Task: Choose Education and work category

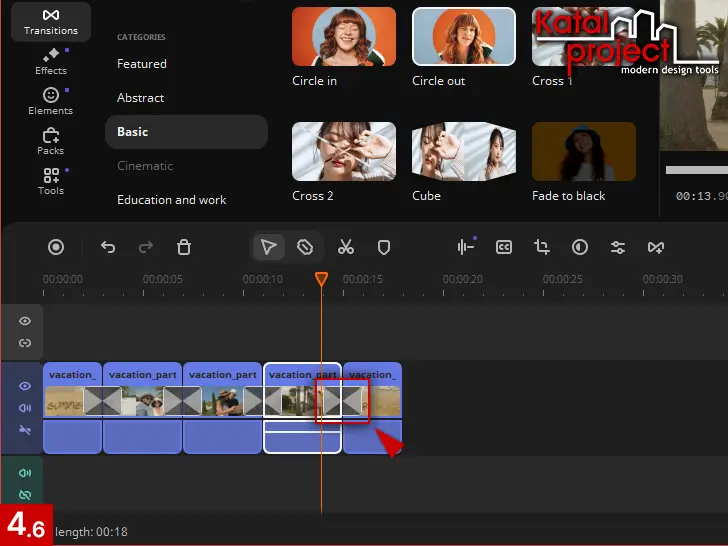Action: point(172,200)
